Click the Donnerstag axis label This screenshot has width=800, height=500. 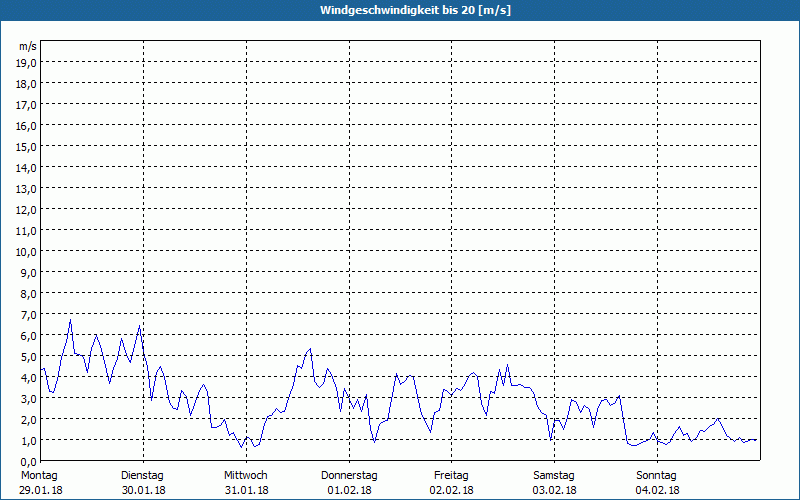coord(349,476)
